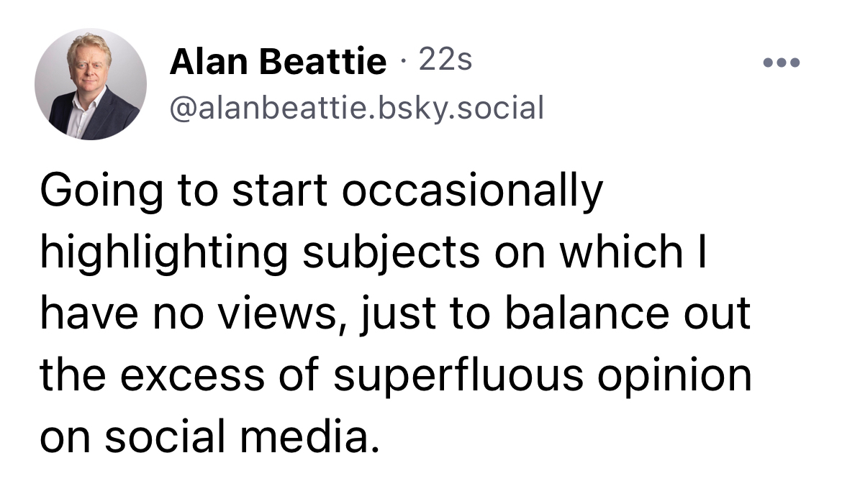Click the @alanbeattie.bsky.social handle
This screenshot has width=842, height=504.
pos(356,108)
